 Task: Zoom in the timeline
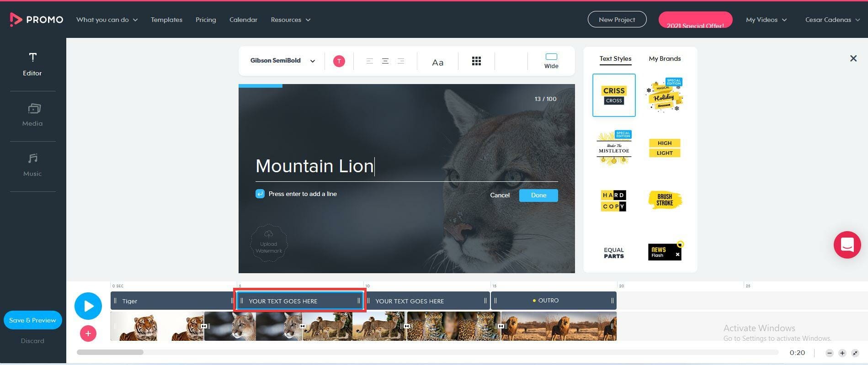842,353
